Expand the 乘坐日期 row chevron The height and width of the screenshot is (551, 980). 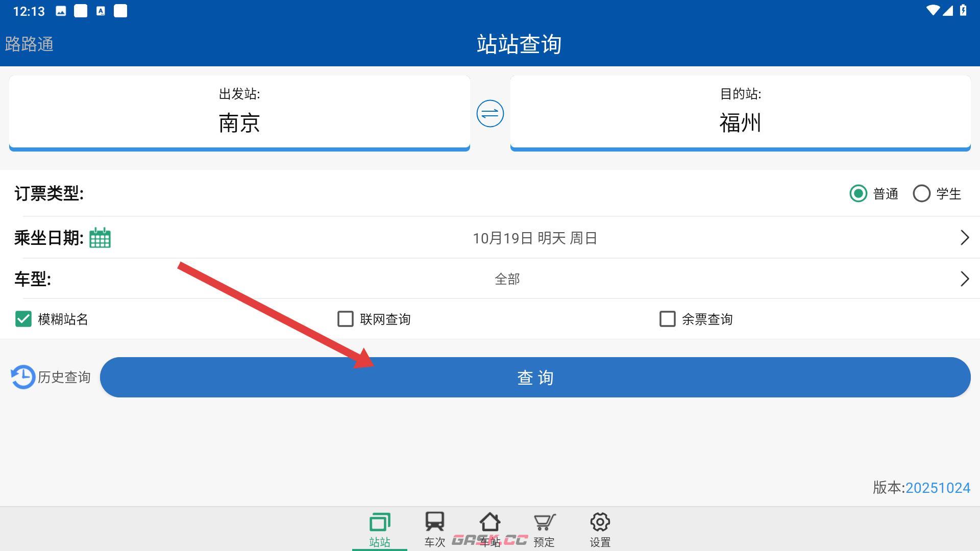tap(964, 237)
